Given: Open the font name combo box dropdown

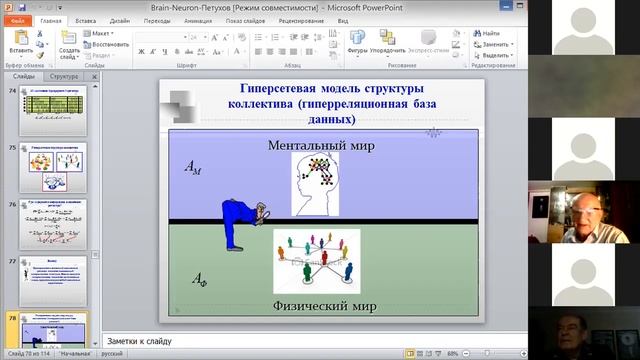Looking at the screenshot, I should 185,38.
